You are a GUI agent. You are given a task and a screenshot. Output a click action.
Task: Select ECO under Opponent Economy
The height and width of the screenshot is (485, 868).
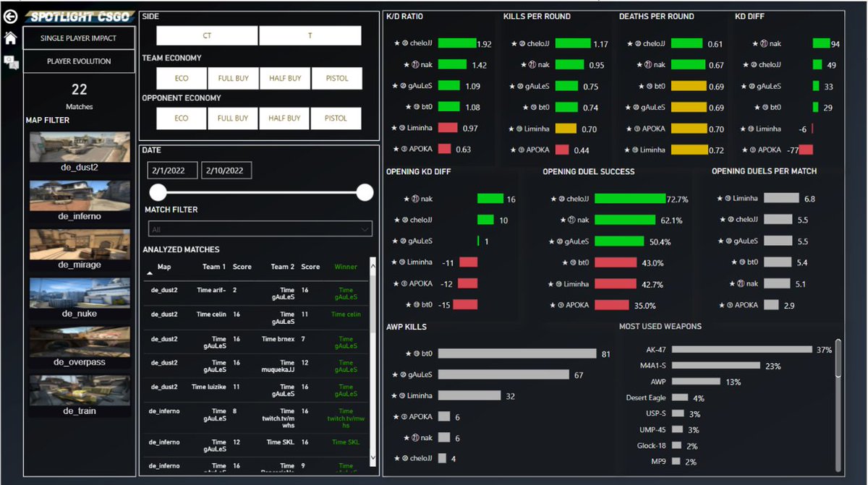[x=182, y=119]
